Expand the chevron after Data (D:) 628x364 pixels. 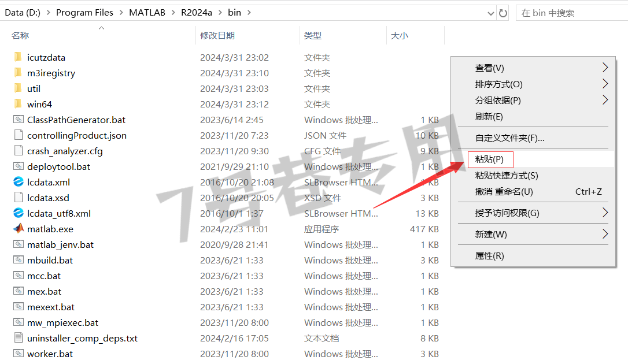[x=49, y=13]
